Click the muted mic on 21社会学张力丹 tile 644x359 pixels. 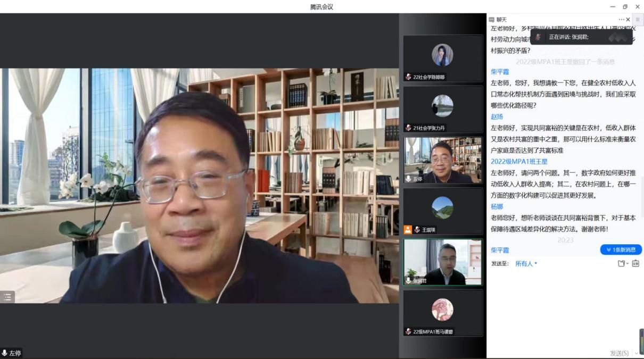[408, 128]
